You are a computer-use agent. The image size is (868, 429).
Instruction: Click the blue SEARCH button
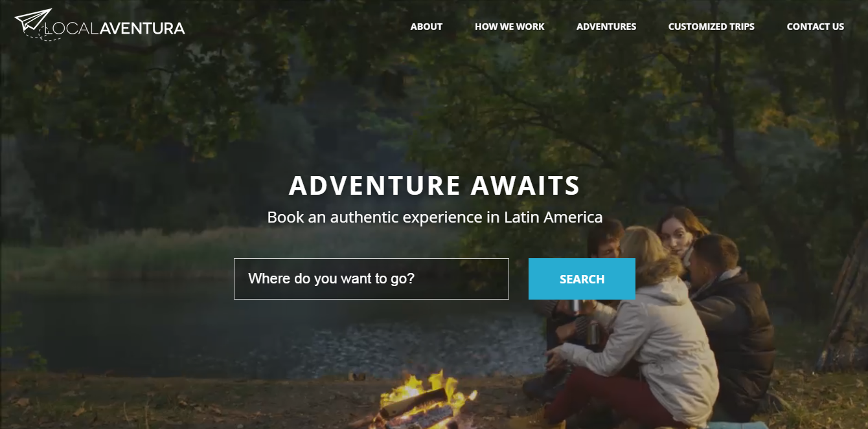pyautogui.click(x=582, y=279)
